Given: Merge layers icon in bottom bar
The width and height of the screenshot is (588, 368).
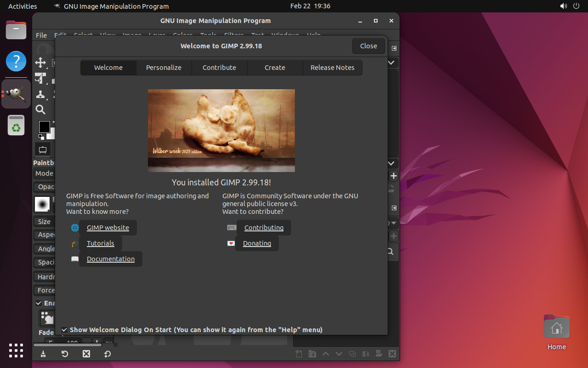Looking at the screenshot, I should pos(366,354).
